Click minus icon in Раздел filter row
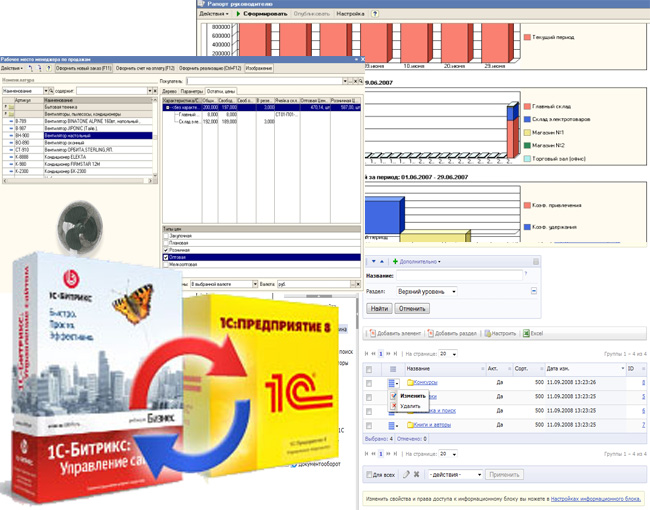 pyautogui.click(x=534, y=291)
